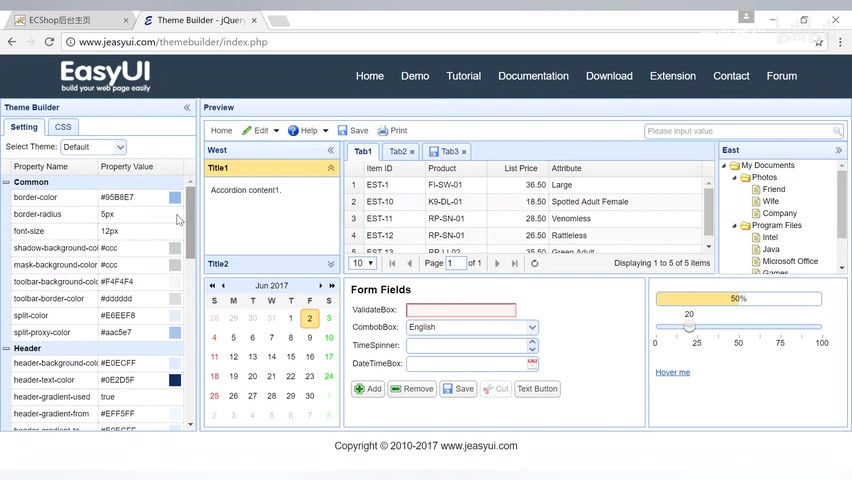Screen dimensions: 852x480
Task: Switch to the ECShop browser tab
Action: tap(71, 20)
